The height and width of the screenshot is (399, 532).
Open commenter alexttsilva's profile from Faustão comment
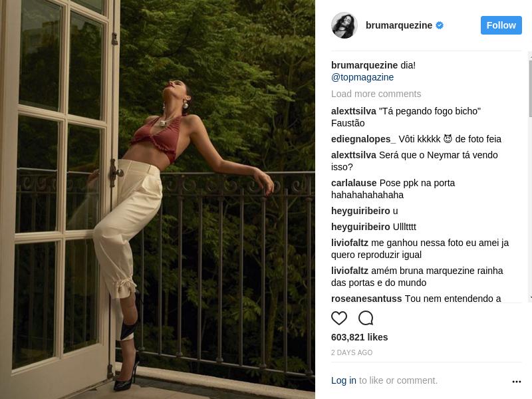[354, 111]
